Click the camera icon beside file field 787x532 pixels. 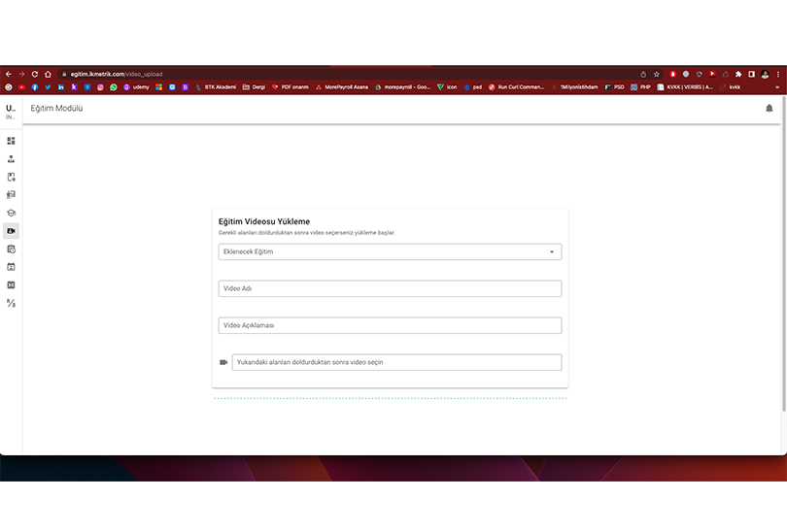point(223,362)
